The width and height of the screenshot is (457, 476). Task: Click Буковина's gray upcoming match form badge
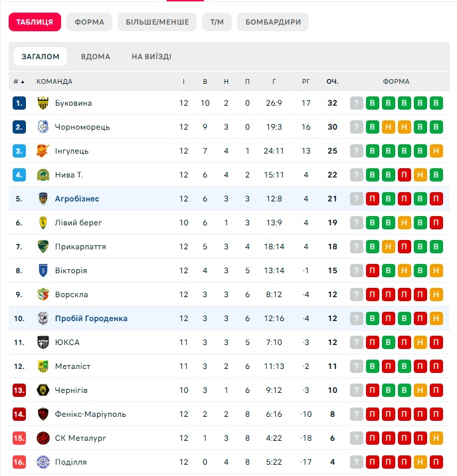coord(357,103)
